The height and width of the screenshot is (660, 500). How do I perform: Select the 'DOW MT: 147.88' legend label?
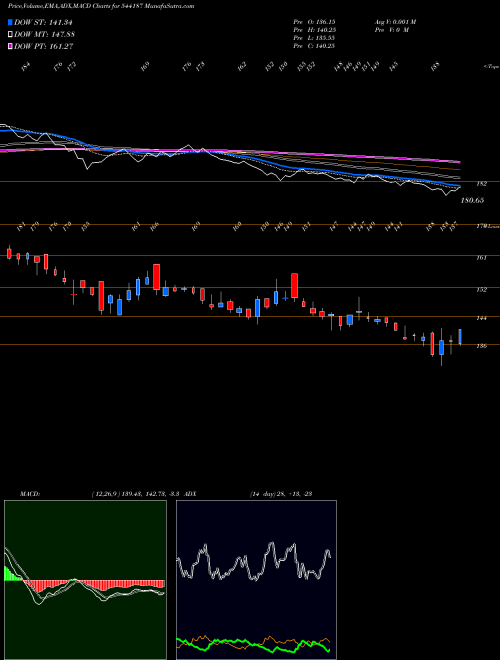click(x=45, y=34)
